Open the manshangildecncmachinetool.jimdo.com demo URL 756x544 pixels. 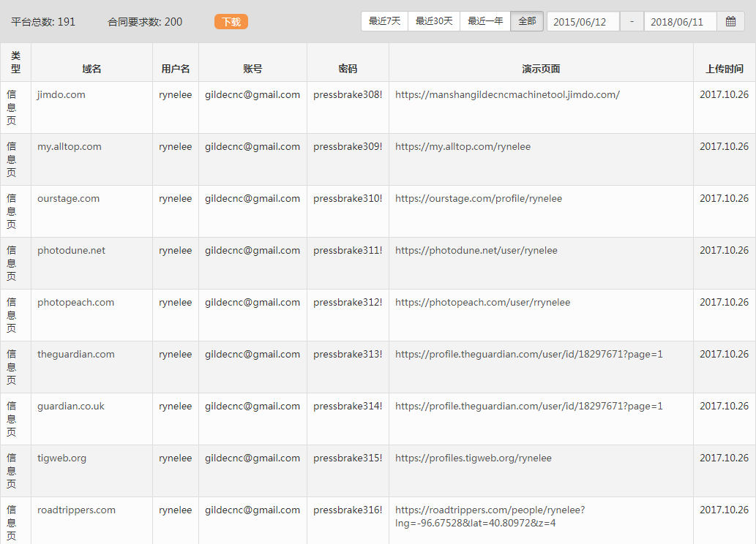(x=507, y=94)
